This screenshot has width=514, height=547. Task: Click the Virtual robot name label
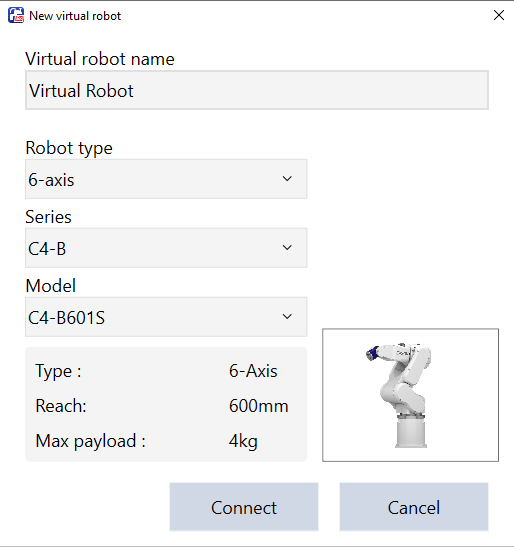pyautogui.click(x=100, y=59)
